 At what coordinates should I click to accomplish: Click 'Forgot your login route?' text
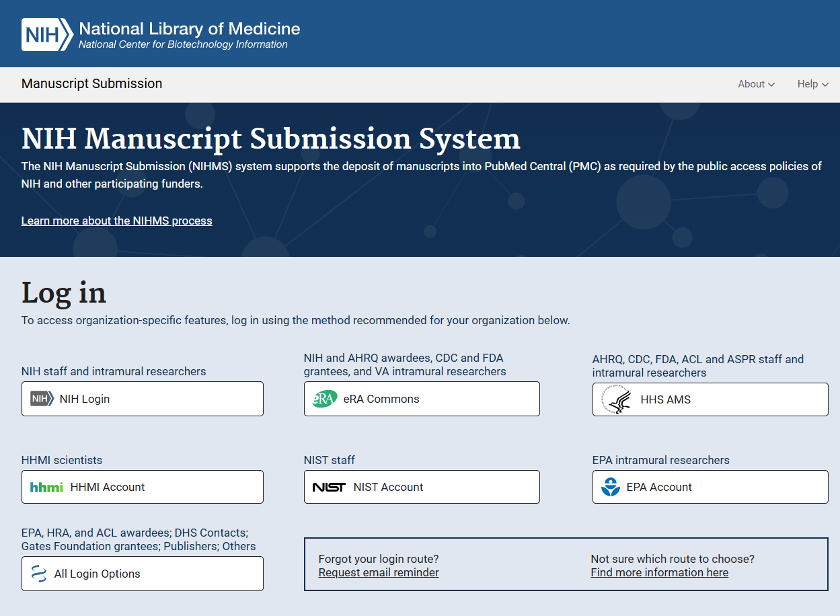[x=379, y=559]
